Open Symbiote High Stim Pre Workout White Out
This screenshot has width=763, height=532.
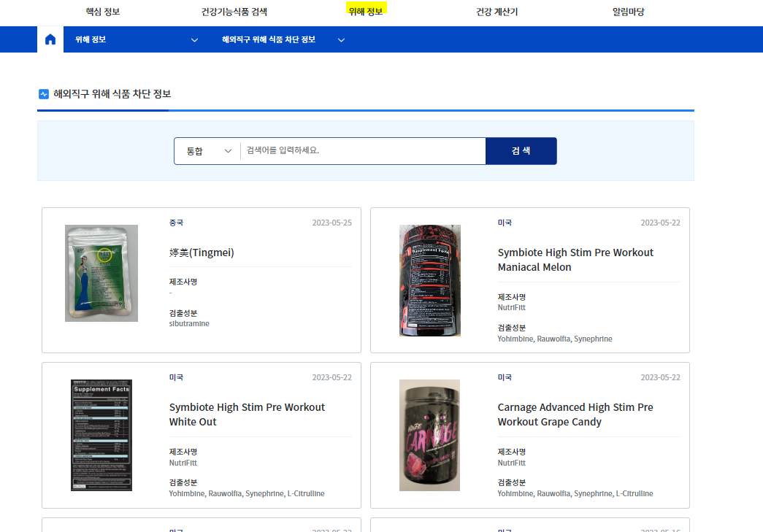pyautogui.click(x=247, y=415)
